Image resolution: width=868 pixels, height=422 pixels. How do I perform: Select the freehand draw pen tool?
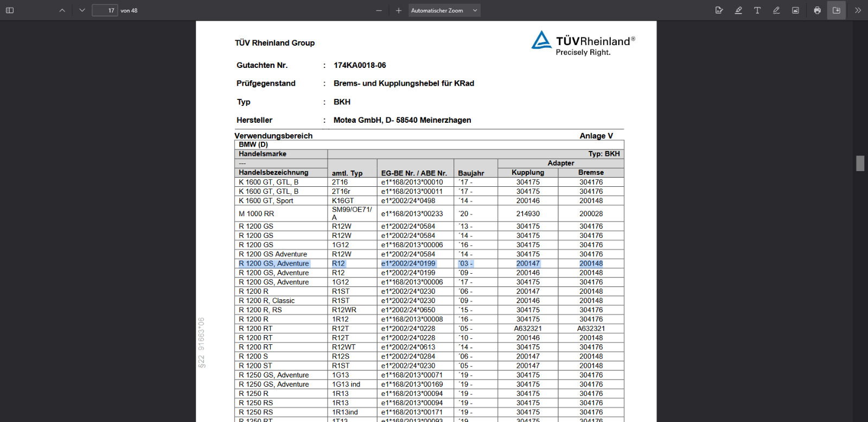click(776, 10)
